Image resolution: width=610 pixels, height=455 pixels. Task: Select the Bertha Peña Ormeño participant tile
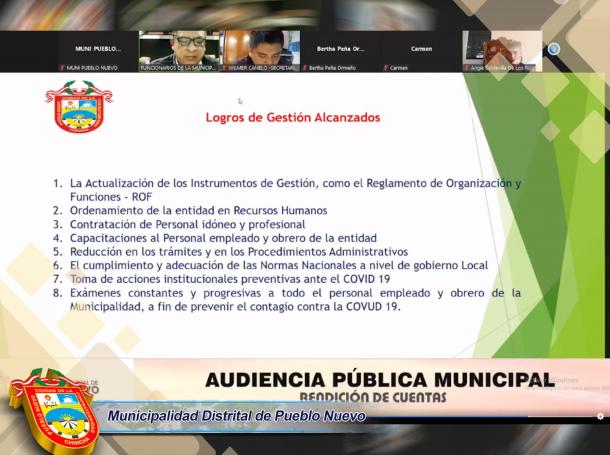[x=341, y=50]
